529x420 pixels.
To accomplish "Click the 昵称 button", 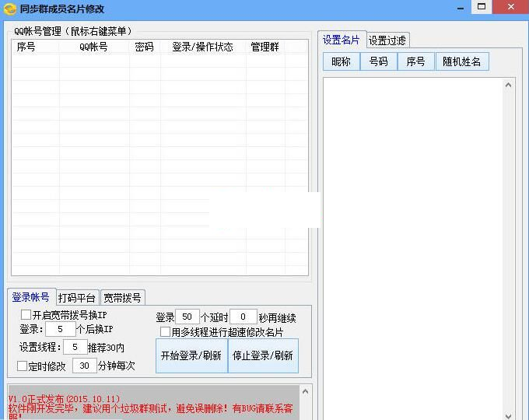I will point(341,61).
